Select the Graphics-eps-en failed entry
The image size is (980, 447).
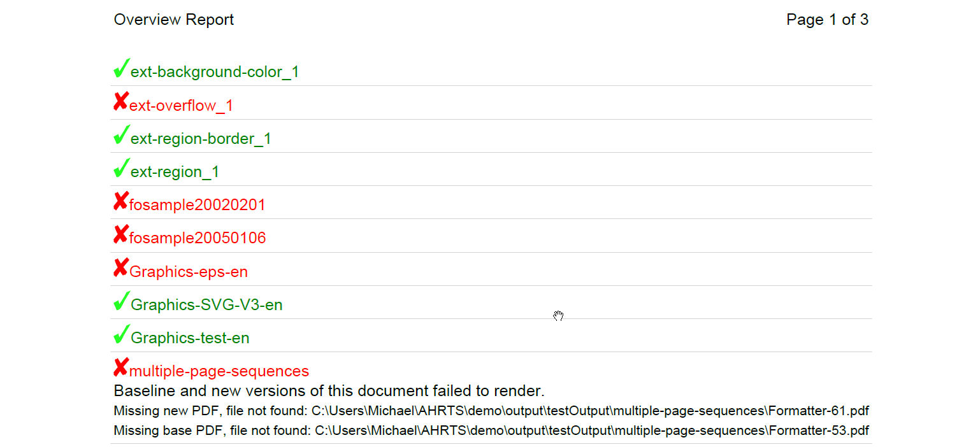click(189, 272)
